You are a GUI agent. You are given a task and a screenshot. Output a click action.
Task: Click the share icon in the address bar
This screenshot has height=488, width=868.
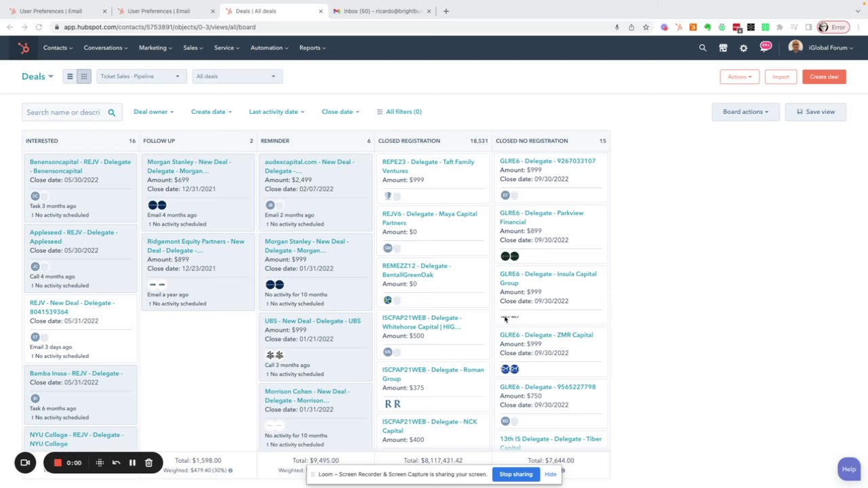tap(631, 27)
